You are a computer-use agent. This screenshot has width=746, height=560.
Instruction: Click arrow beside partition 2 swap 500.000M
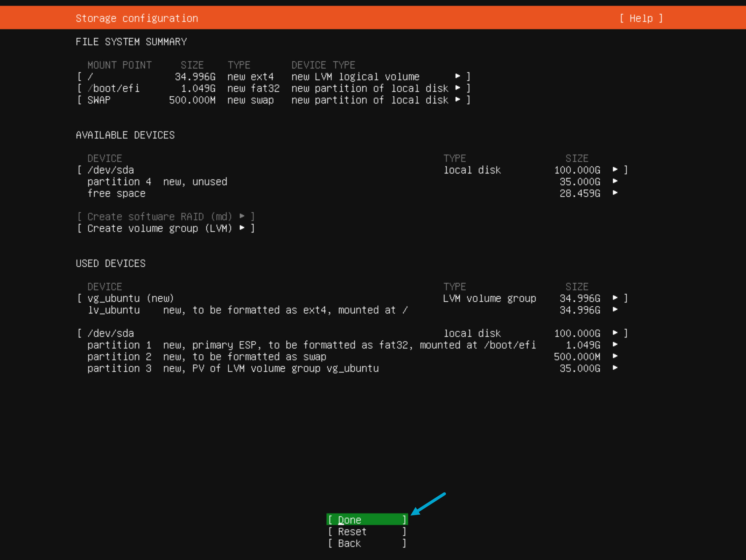point(615,356)
